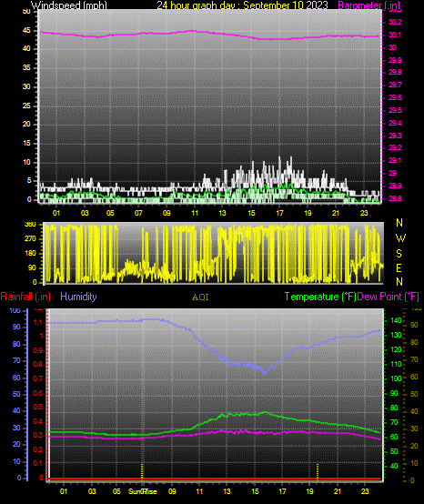This screenshot has width=424, height=504.
Task: Select the 140 value on the green temperature axis
Action: click(x=396, y=320)
